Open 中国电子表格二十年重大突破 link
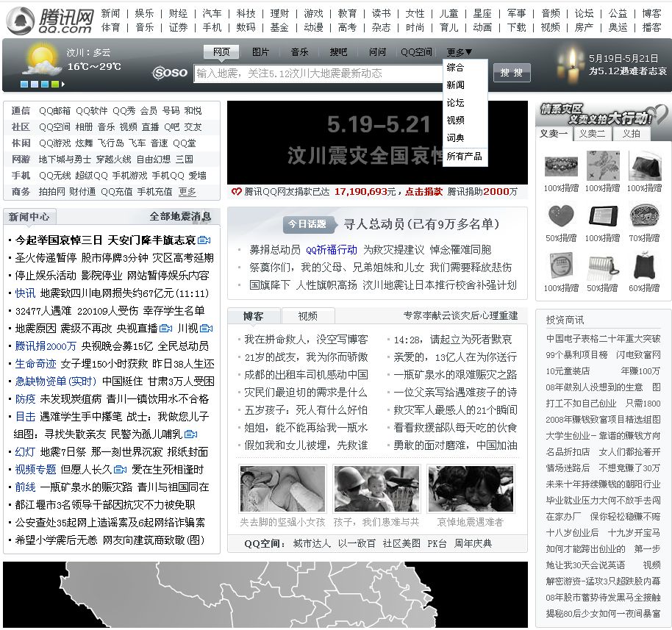Viewport: 672px width, 630px height. tap(603, 339)
